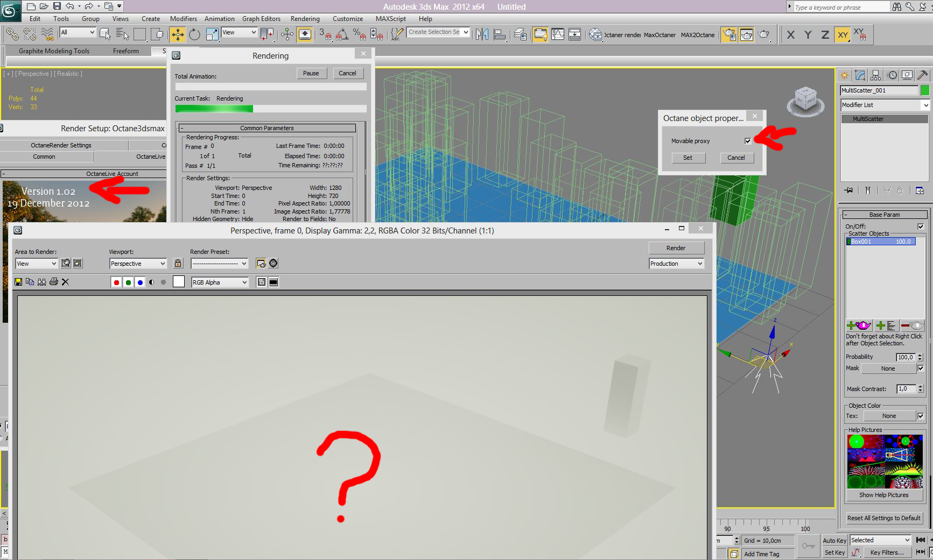
Task: Open the Align tool
Action: click(x=500, y=34)
